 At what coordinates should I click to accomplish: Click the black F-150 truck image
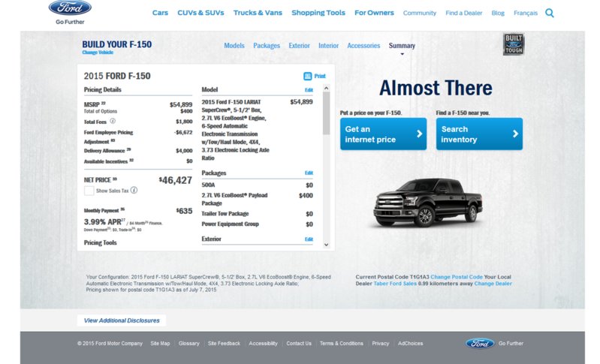[x=428, y=203]
